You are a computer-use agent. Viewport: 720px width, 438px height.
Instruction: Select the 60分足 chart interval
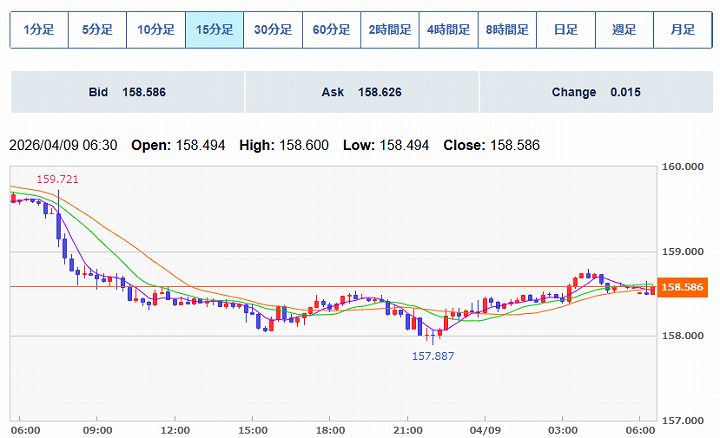pos(332,30)
